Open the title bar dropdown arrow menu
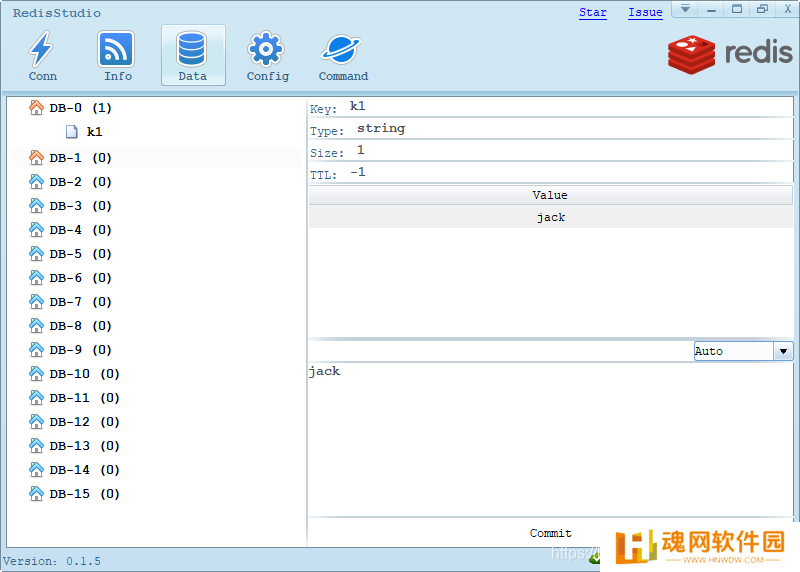 [x=685, y=9]
